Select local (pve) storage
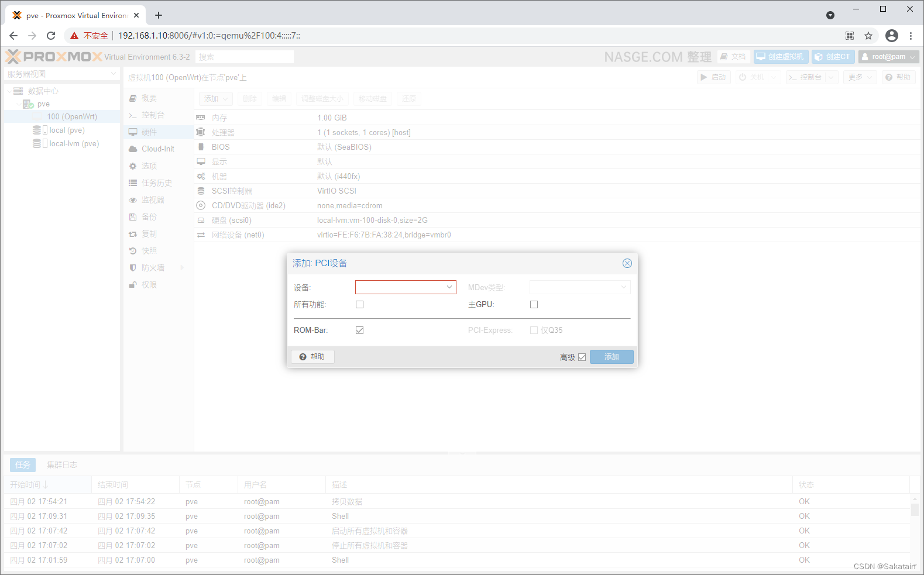 coord(67,130)
